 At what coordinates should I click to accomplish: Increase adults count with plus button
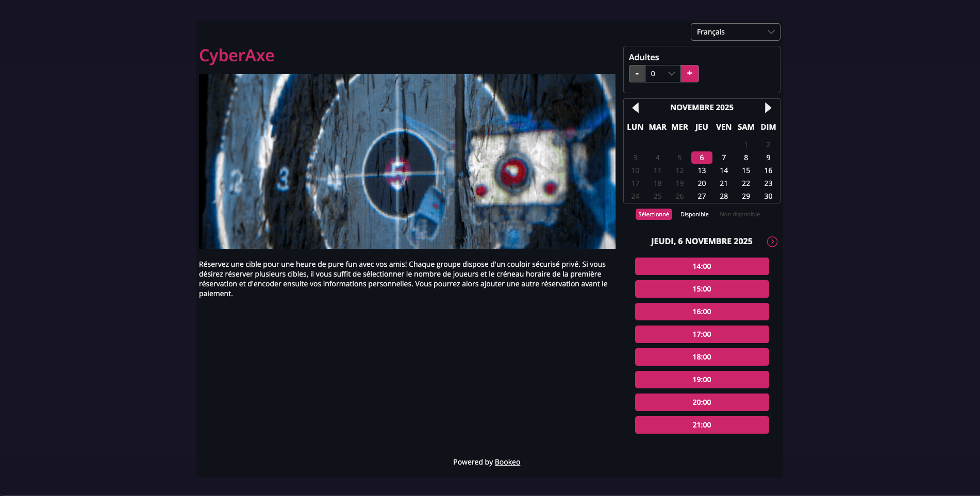pyautogui.click(x=689, y=74)
